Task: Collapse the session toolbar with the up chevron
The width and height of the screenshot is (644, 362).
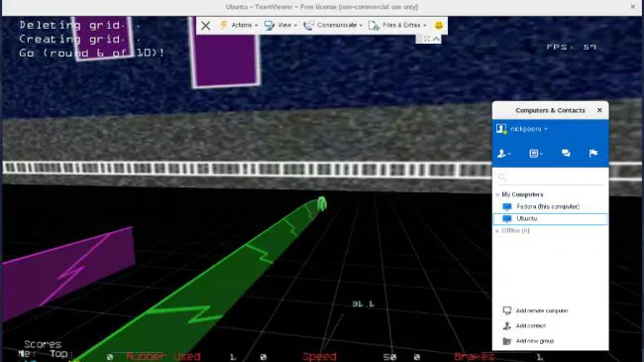Action: (x=436, y=39)
